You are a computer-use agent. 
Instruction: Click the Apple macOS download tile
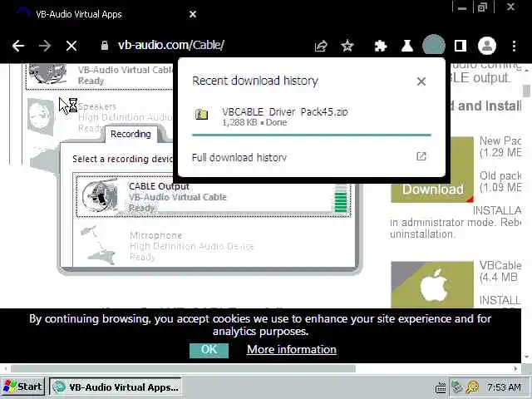click(432, 284)
